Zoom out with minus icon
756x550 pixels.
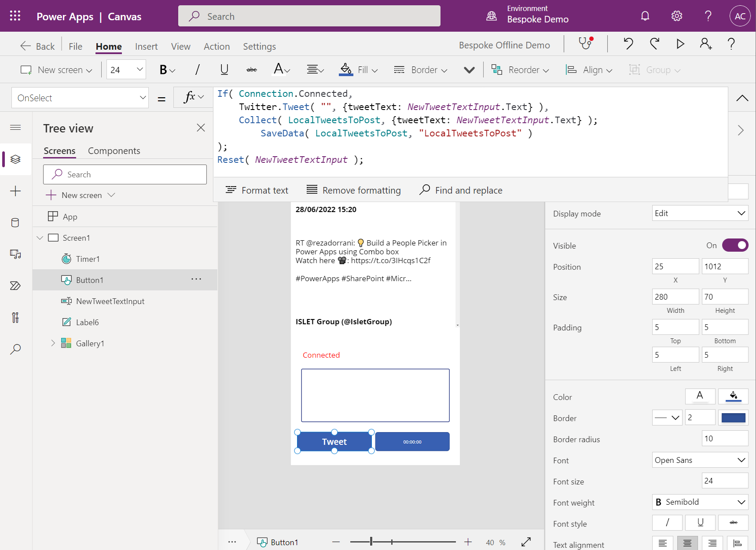[336, 542]
